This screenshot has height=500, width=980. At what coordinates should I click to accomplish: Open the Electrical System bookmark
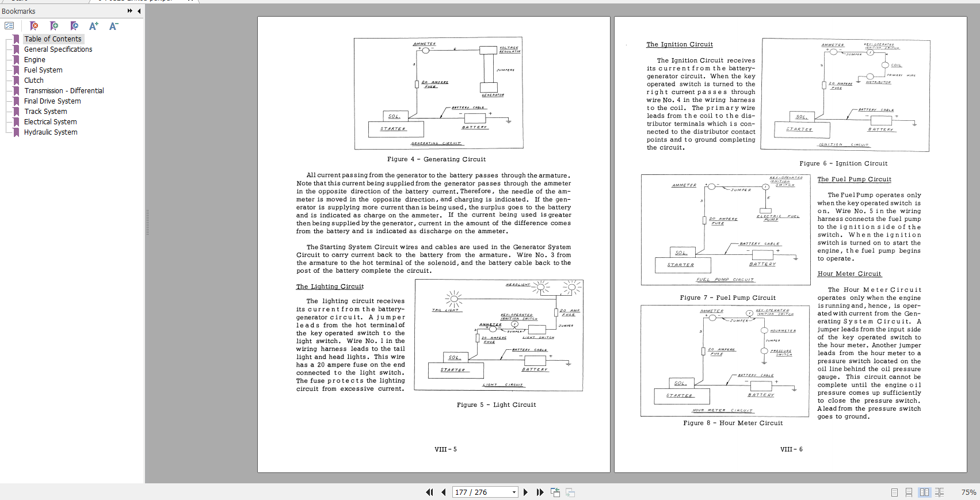click(x=51, y=122)
